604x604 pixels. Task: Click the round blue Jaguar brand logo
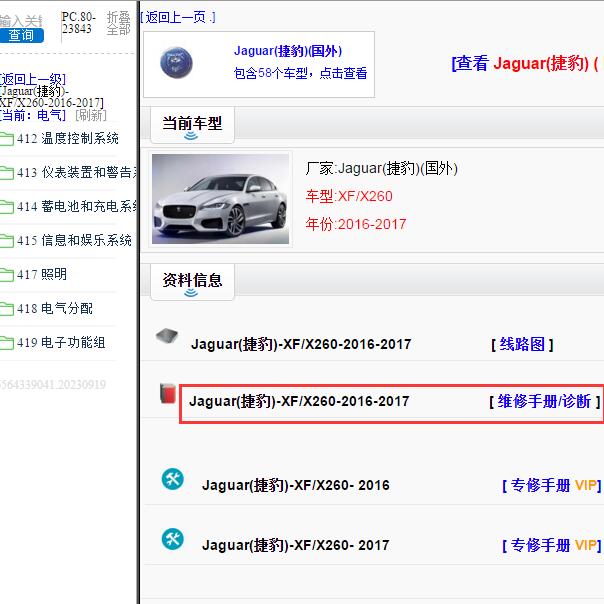tap(176, 62)
